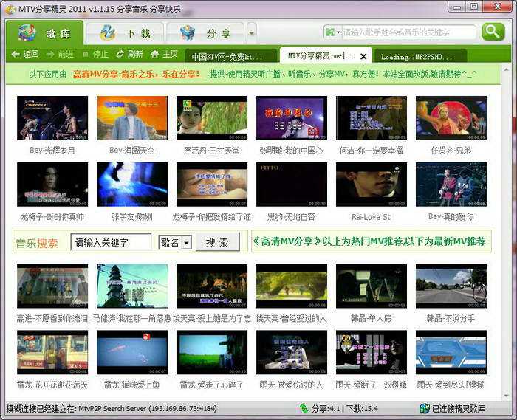The width and height of the screenshot is (517, 420).
Task: Click the top search keyword input field
Action: 409,32
